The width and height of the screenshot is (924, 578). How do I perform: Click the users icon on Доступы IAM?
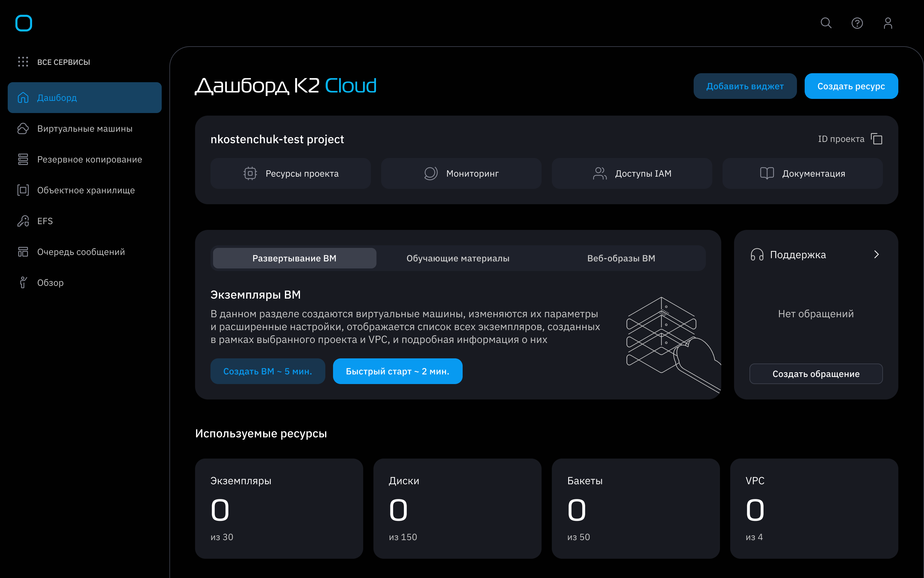[x=599, y=173]
